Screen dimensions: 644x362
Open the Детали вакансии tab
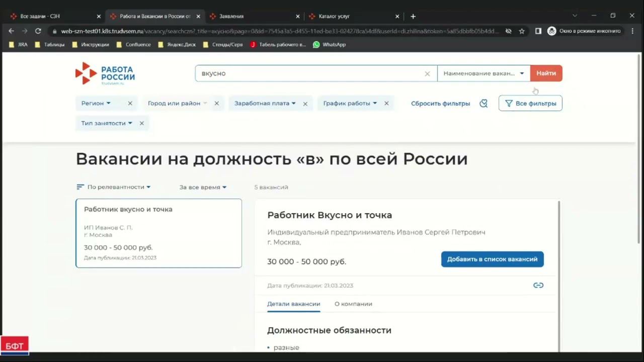click(x=294, y=304)
